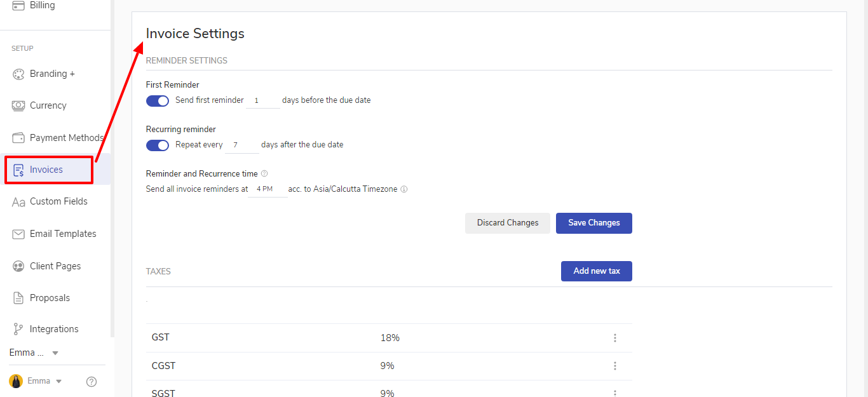Image resolution: width=868 pixels, height=397 pixels.
Task: Go to Billing in the sidebar
Action: tap(42, 6)
